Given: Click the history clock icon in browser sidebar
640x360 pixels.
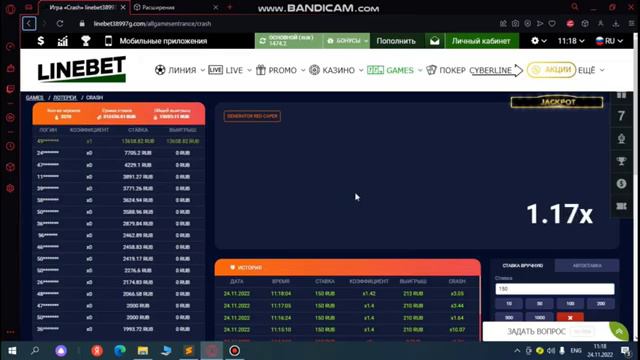Looking at the screenshot, I should (10, 146).
